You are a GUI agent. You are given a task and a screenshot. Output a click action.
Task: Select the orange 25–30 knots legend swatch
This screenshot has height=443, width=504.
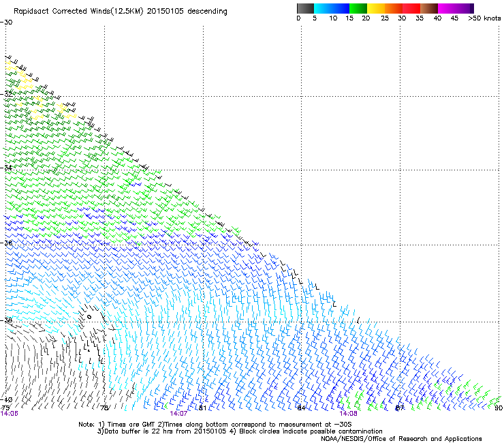click(394, 8)
